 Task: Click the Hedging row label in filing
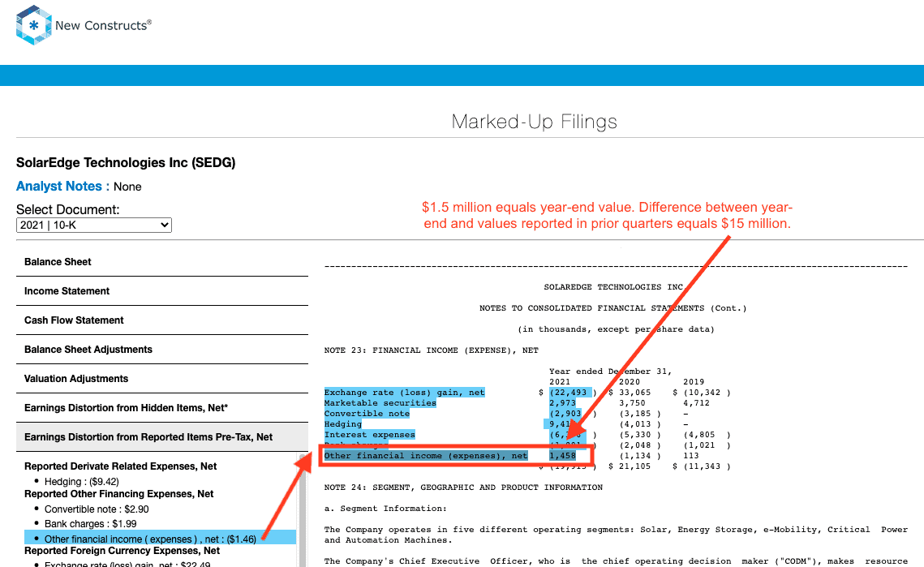[343, 424]
